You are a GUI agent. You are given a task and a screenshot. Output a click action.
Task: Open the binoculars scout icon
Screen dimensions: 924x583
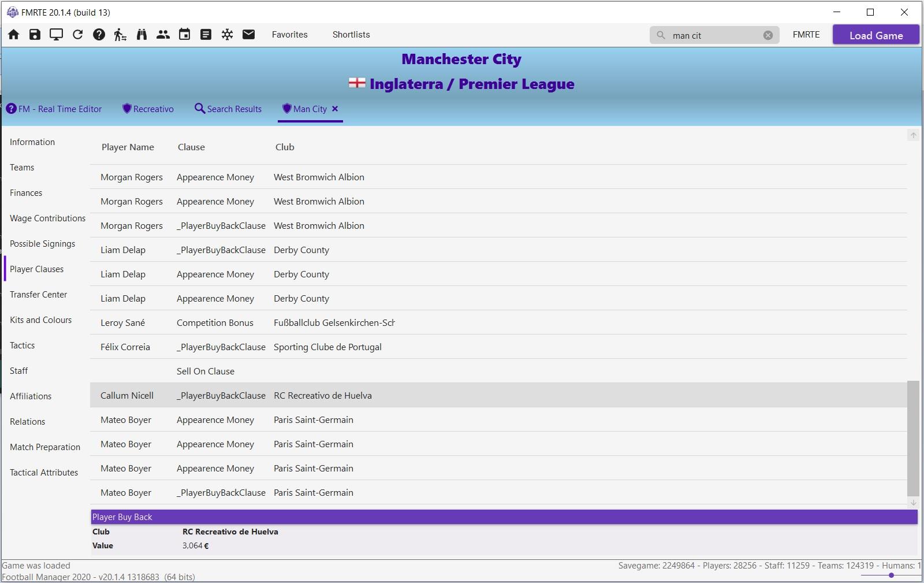[x=141, y=35]
